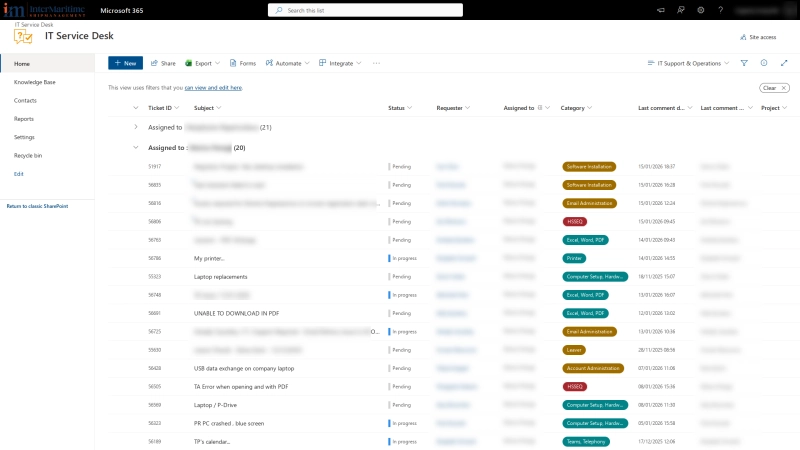Viewport: 800px width, 450px height.
Task: Click In progress status of 'My printer...' row
Action: (x=403, y=258)
